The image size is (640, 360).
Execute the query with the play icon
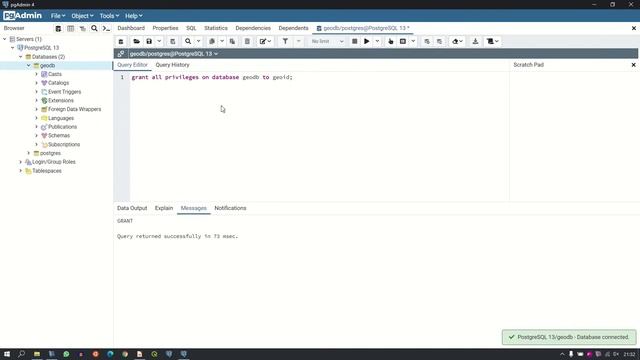click(x=367, y=41)
